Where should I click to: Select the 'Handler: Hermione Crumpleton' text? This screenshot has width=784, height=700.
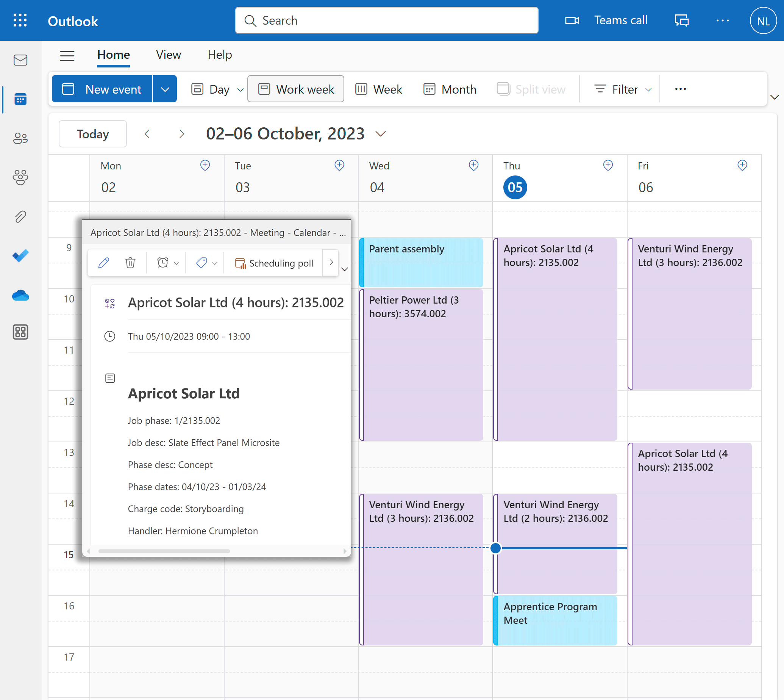tap(193, 531)
